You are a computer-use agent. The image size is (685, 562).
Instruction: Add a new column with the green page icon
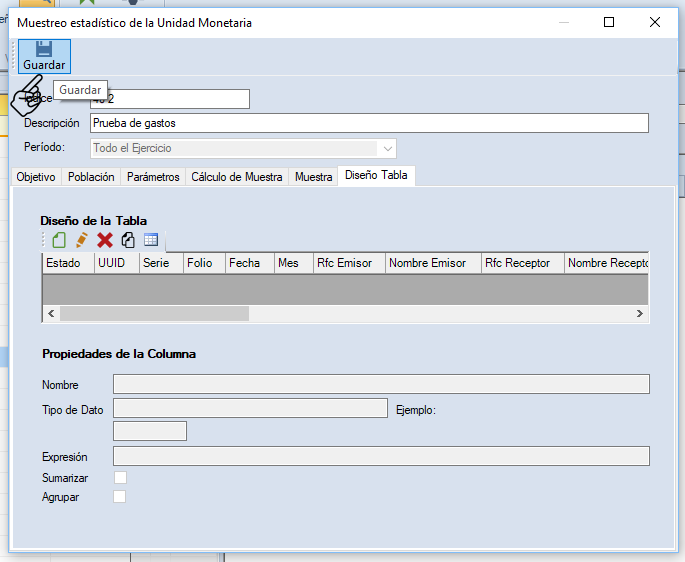[x=59, y=240]
